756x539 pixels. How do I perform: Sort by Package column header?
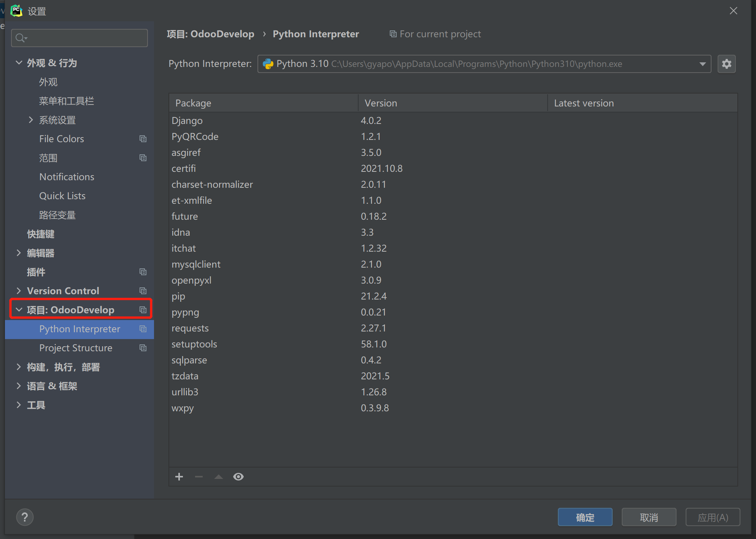264,103
